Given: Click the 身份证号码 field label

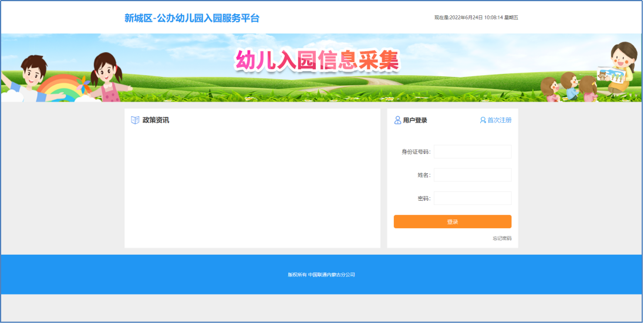Looking at the screenshot, I should click(416, 152).
